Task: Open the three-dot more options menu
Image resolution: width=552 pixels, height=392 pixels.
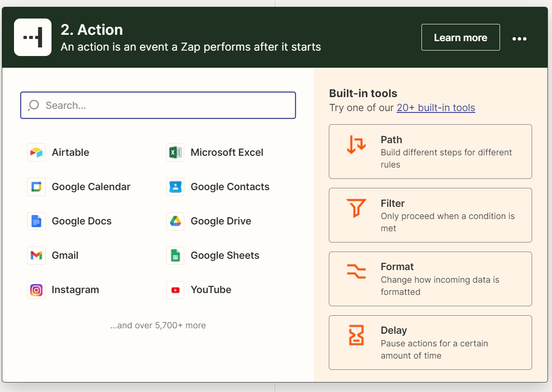Action: point(519,39)
